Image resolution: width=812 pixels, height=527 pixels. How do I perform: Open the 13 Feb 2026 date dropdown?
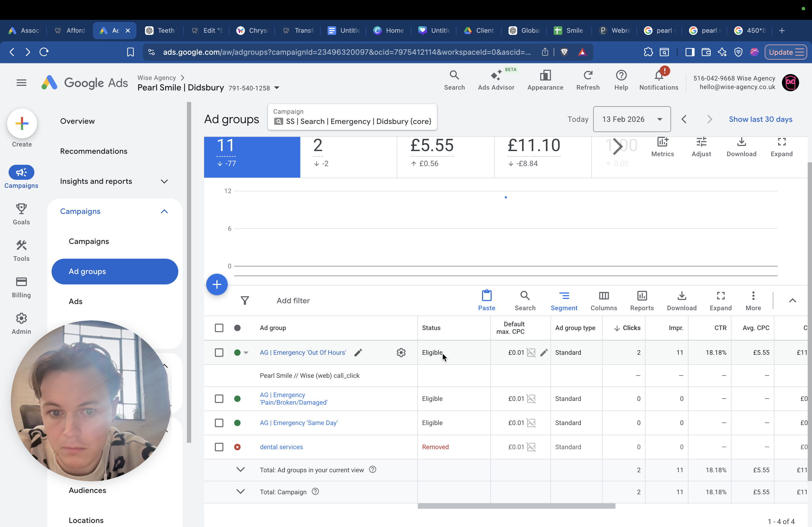(x=632, y=119)
